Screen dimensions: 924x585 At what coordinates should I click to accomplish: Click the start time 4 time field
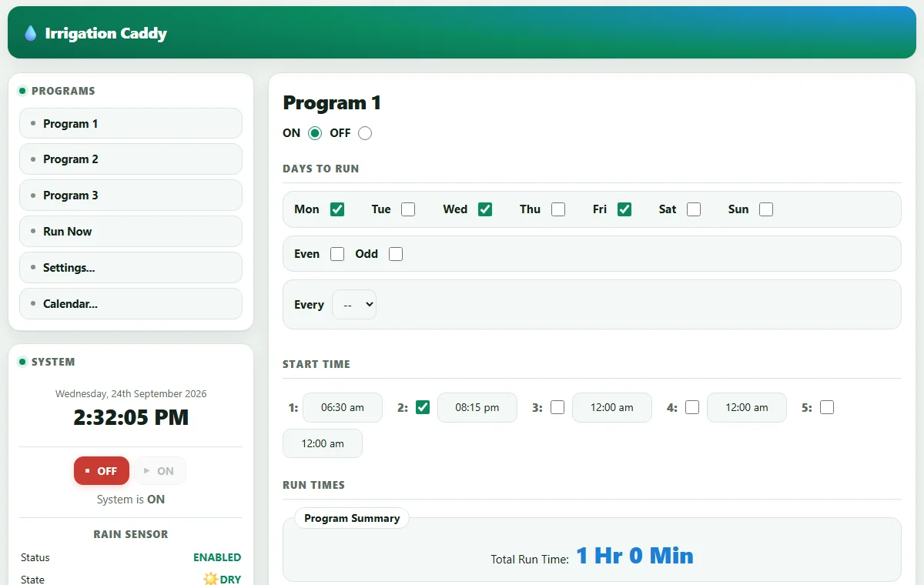[x=747, y=408]
